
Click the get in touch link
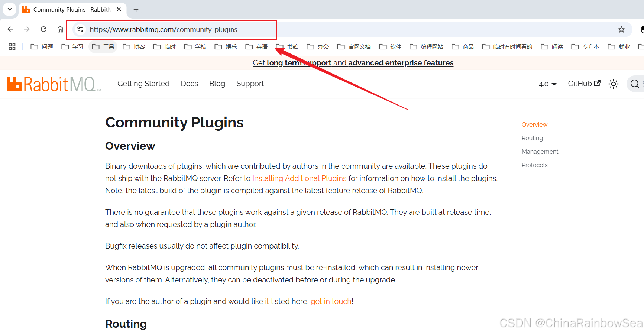click(331, 301)
